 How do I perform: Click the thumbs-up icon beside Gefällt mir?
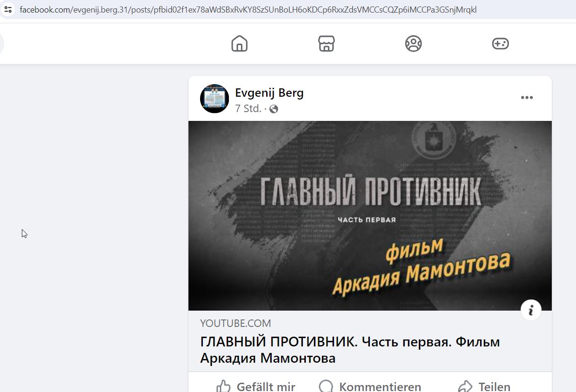[224, 386]
